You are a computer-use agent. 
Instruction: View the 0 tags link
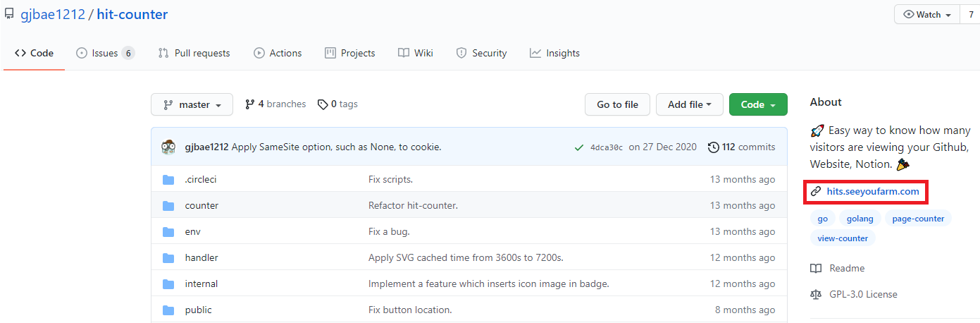tap(337, 104)
